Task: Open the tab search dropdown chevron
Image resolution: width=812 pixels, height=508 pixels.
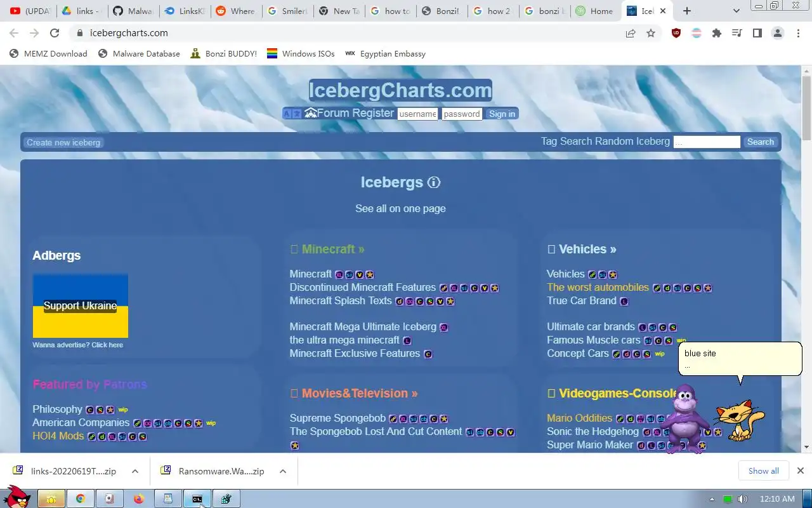Action: click(x=736, y=11)
